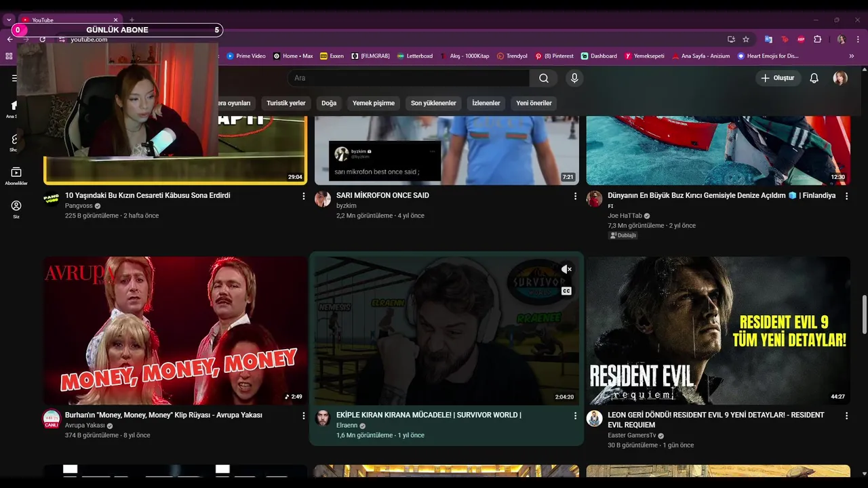Image resolution: width=868 pixels, height=488 pixels.
Task: Click the install app icon in address bar
Action: pyautogui.click(x=731, y=39)
